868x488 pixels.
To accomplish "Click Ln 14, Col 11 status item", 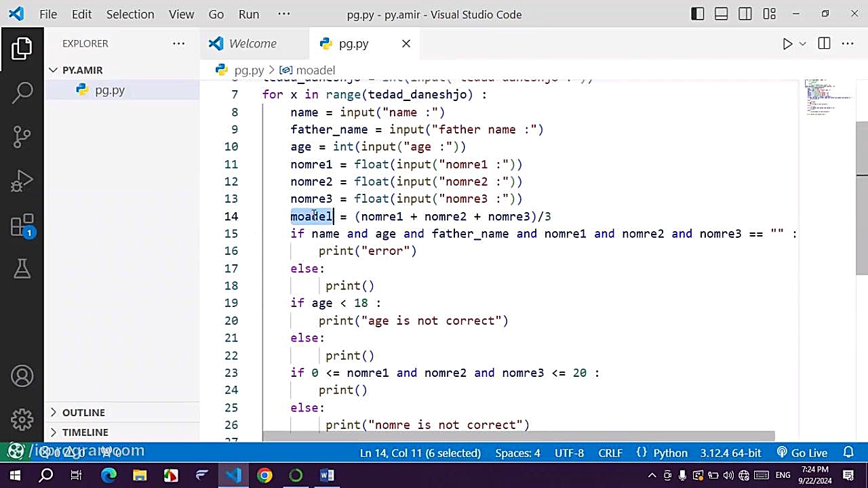I will 420,453.
